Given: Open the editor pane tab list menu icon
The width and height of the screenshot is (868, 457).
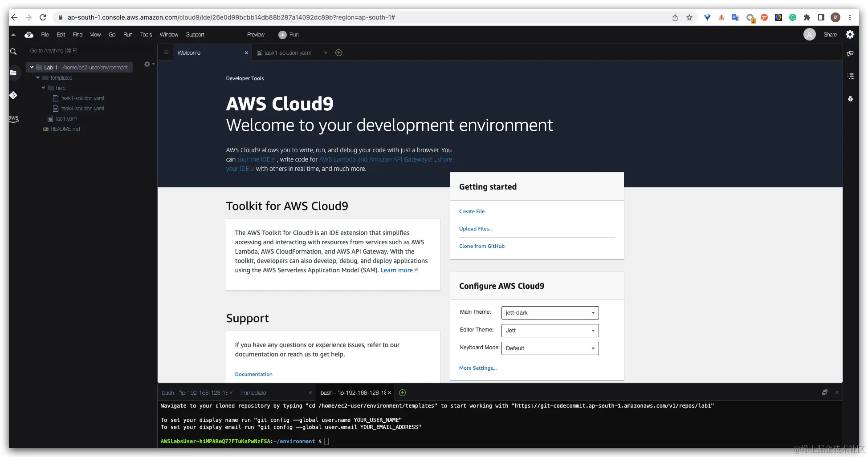Looking at the screenshot, I should (166, 53).
